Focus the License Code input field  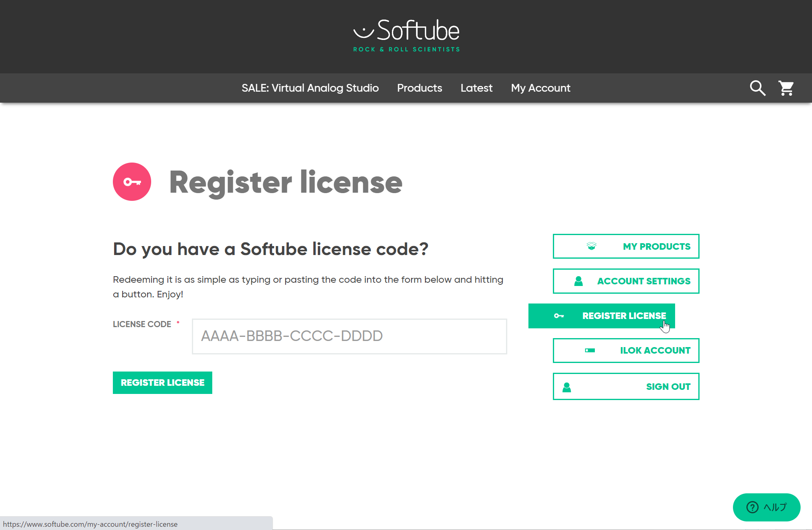(349, 336)
